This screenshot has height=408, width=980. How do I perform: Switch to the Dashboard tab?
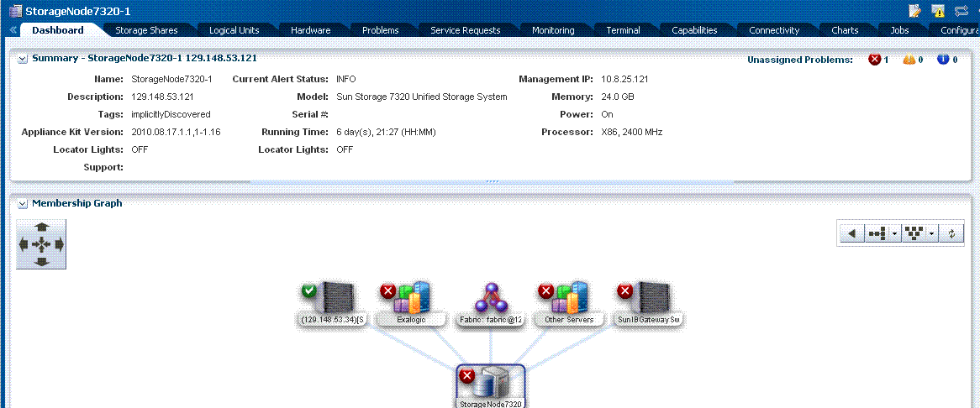point(58,30)
